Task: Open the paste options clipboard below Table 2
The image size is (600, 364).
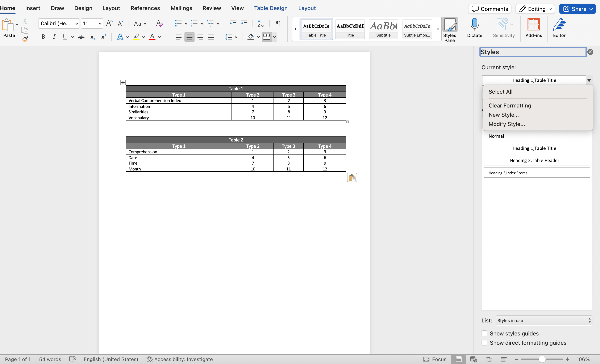Action: click(352, 178)
